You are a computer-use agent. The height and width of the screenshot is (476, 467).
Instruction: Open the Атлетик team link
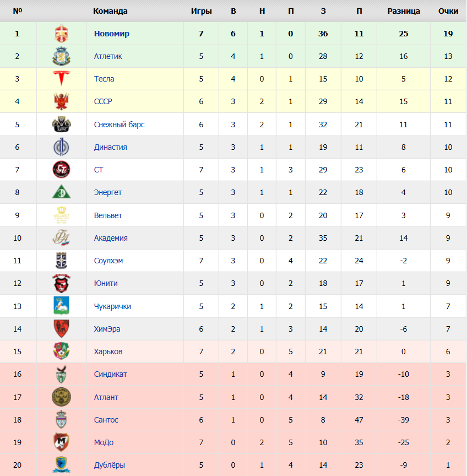pos(108,56)
